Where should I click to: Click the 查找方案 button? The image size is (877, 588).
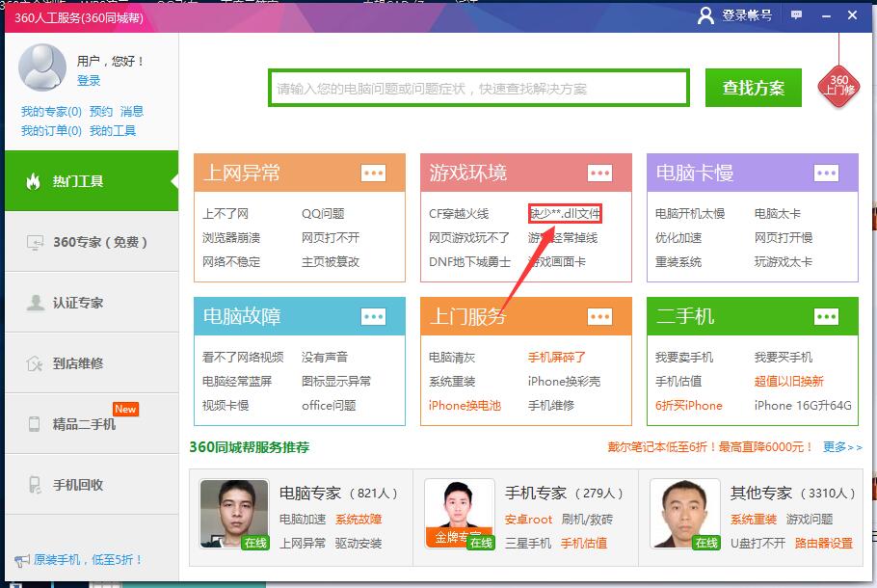[x=754, y=88]
